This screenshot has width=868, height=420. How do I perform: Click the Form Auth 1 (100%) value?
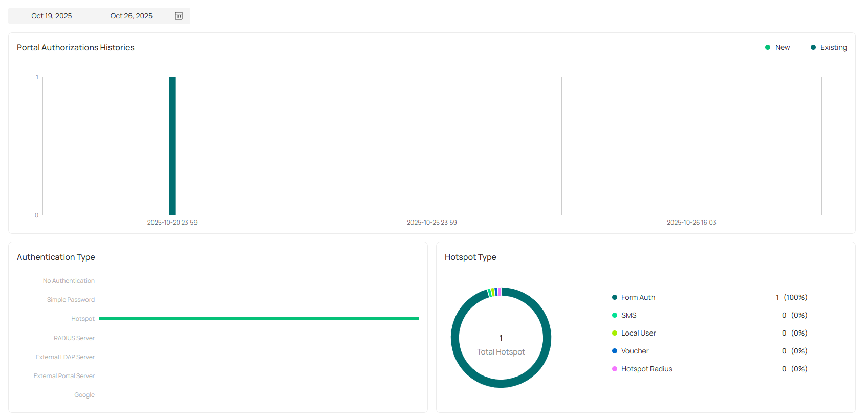tap(792, 297)
